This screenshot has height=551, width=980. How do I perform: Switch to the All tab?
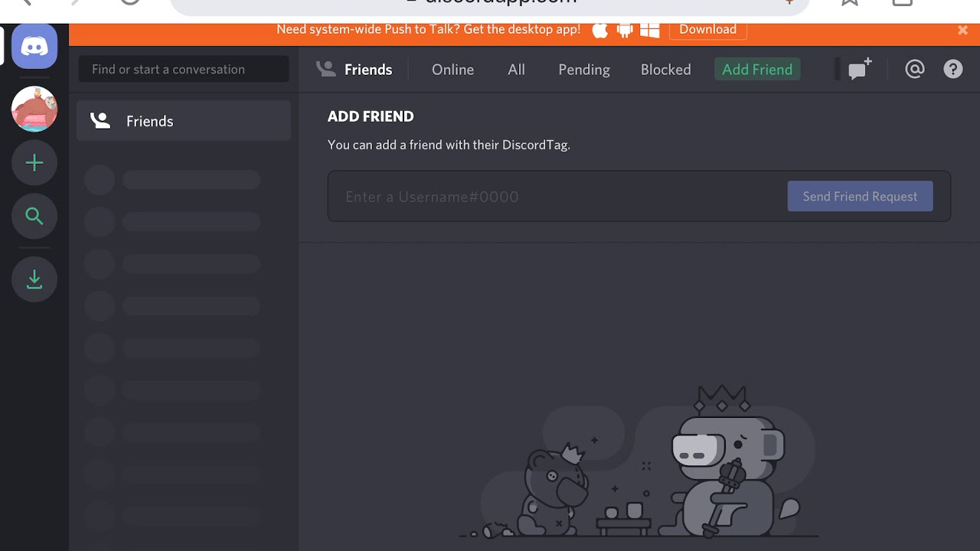[x=516, y=70]
